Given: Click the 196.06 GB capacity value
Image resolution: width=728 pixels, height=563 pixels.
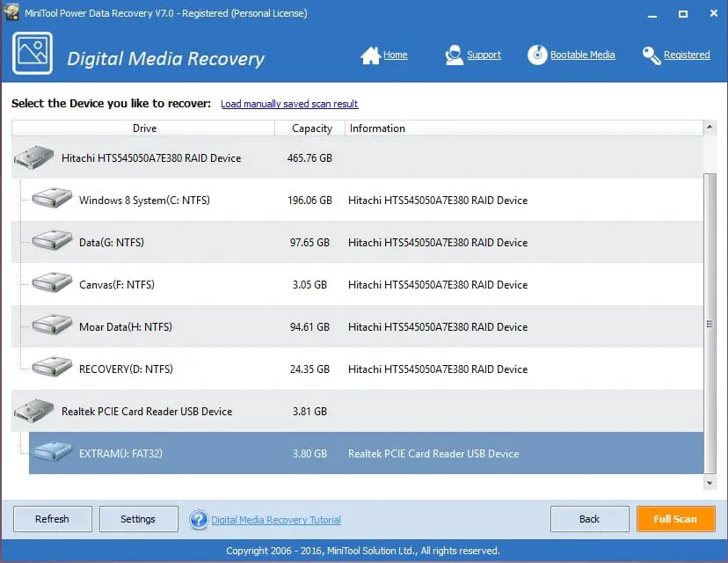Looking at the screenshot, I should point(309,201).
